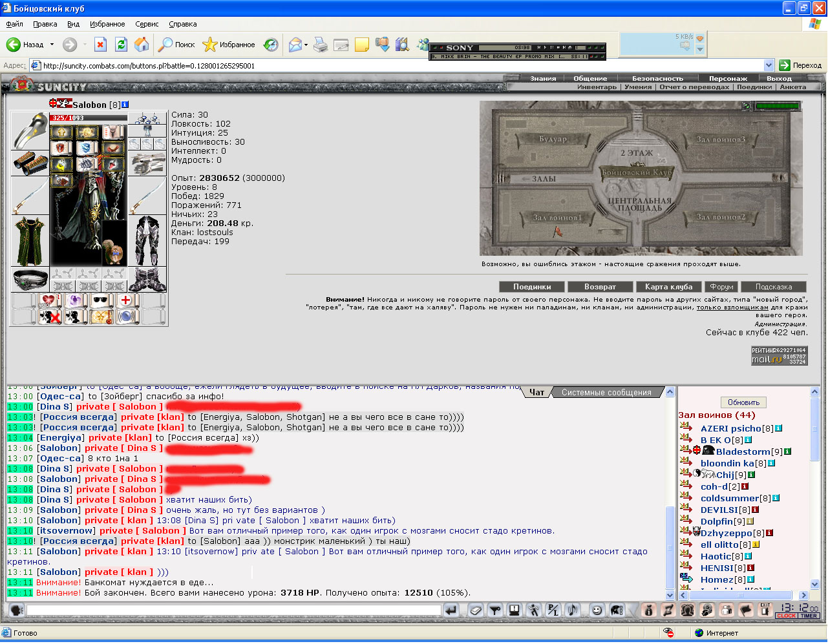Image resolution: width=828 pixels, height=644 pixels.
Task: Click the send message arrow icon
Action: point(451,610)
